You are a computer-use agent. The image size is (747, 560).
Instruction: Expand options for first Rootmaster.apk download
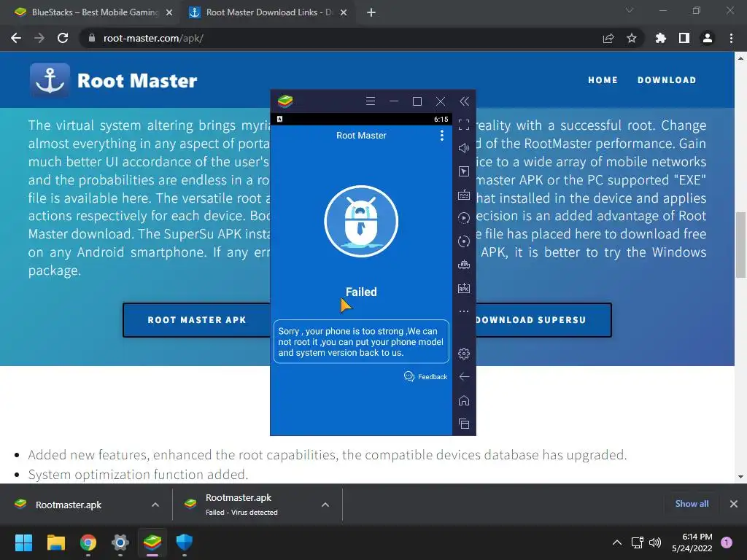pos(155,505)
